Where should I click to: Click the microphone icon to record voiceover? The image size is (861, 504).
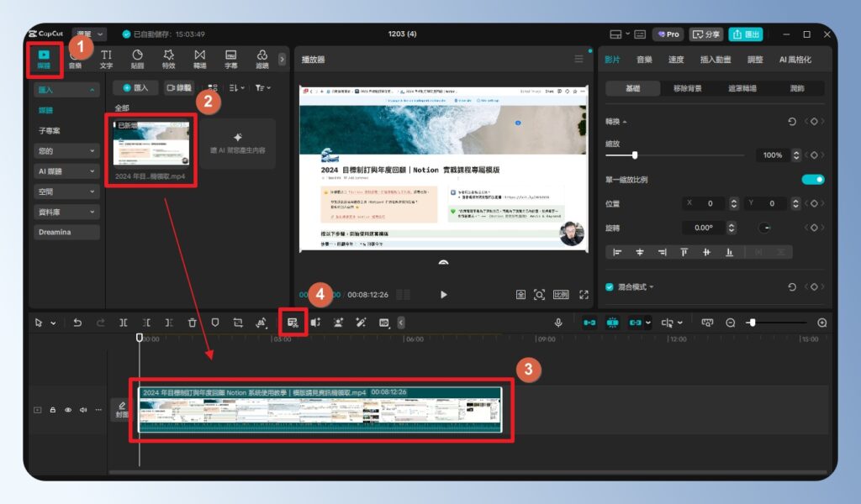558,323
